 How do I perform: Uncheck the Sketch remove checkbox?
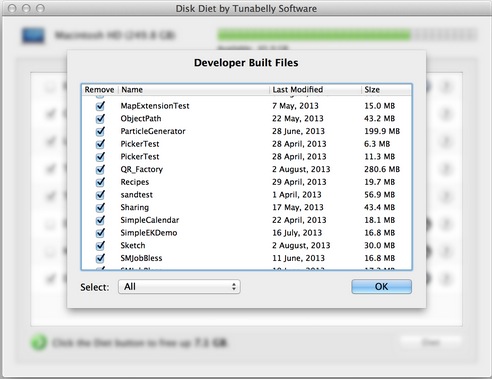(x=100, y=245)
